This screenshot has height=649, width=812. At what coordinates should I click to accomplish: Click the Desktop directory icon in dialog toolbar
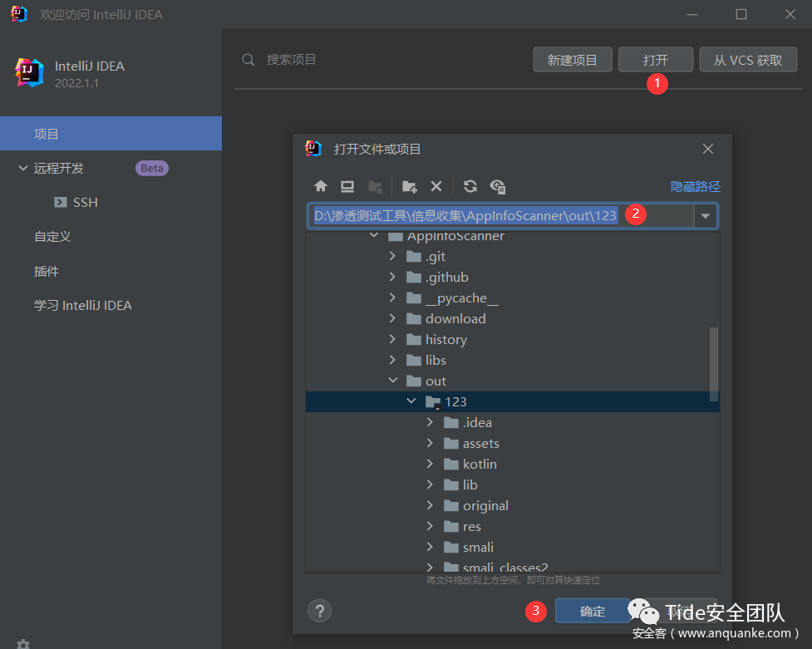click(x=347, y=186)
